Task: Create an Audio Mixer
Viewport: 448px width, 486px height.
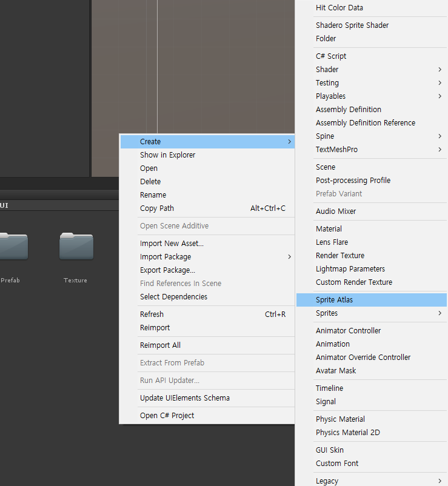Action: point(372,211)
